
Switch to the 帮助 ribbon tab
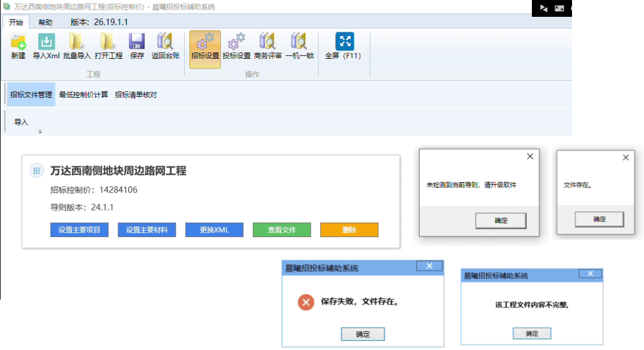(45, 22)
